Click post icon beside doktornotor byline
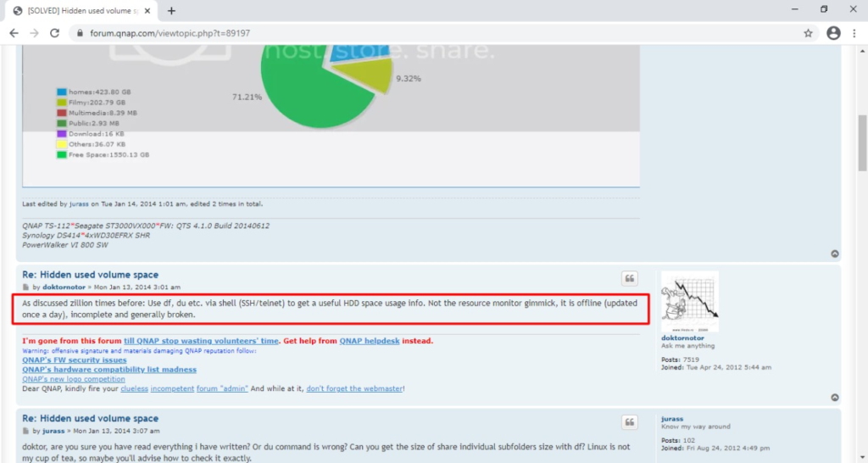The image size is (868, 463). point(25,287)
